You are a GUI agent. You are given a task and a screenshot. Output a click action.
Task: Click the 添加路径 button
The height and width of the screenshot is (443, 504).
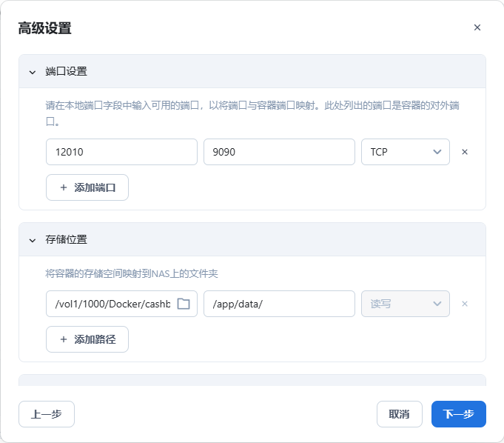click(87, 339)
